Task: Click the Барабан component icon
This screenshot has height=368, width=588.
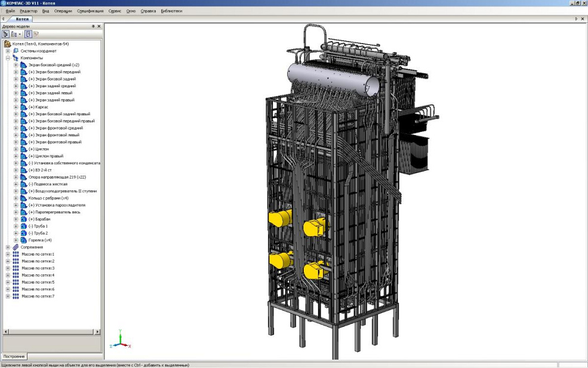Action: [x=23, y=219]
